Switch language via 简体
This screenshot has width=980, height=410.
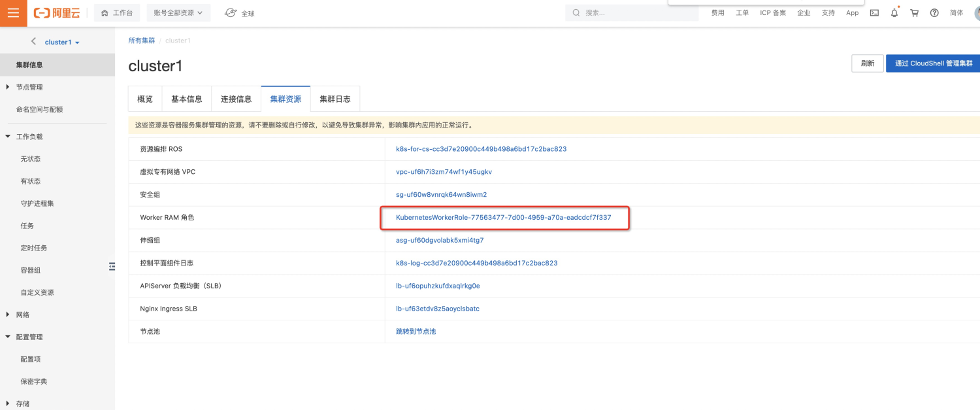pyautogui.click(x=956, y=13)
